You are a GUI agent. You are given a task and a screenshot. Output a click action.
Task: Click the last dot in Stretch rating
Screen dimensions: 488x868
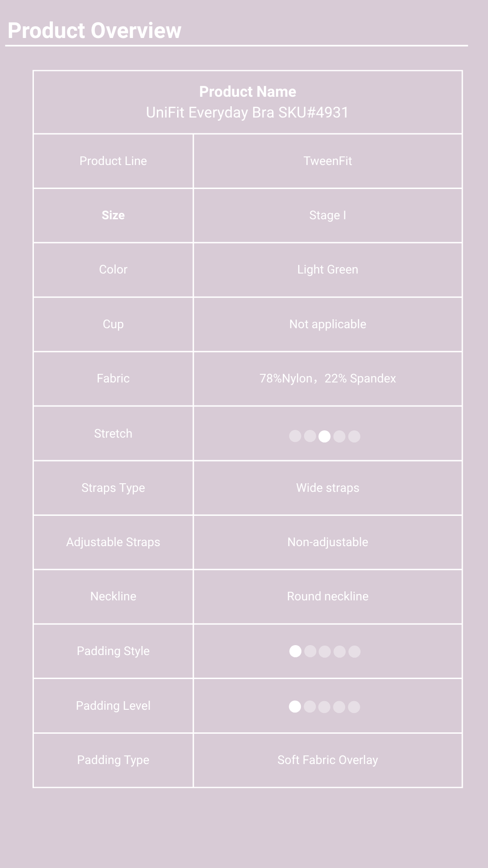point(354,436)
